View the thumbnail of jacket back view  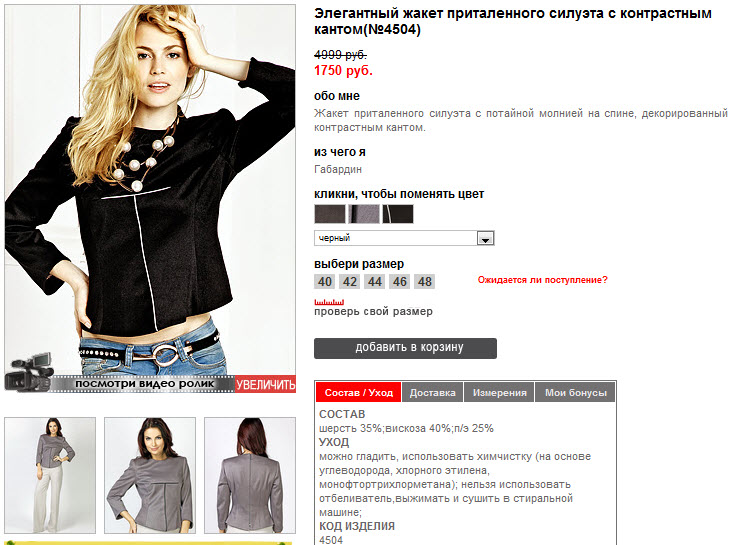coord(250,476)
